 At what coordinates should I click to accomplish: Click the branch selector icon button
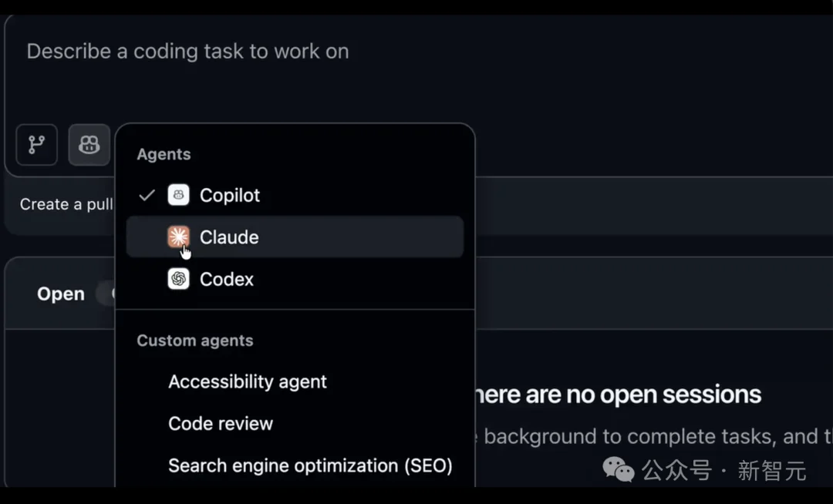coord(37,144)
